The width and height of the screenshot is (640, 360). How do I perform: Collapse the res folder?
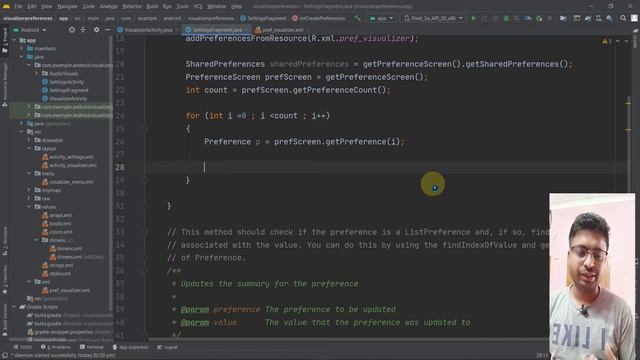coord(22,132)
